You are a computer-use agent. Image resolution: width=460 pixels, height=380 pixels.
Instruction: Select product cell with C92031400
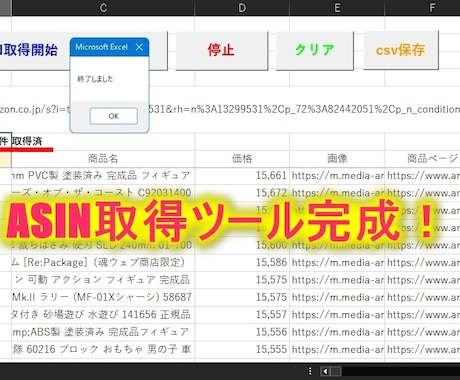[x=103, y=193]
